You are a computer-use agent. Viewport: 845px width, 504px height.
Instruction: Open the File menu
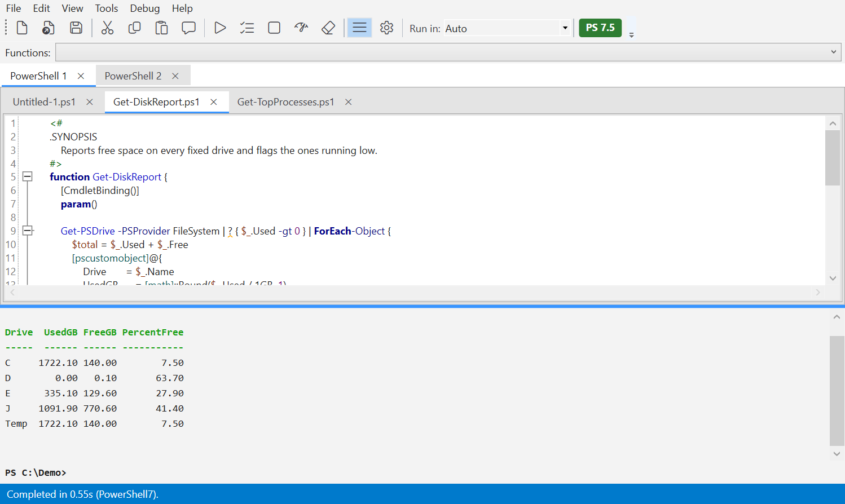(x=14, y=8)
